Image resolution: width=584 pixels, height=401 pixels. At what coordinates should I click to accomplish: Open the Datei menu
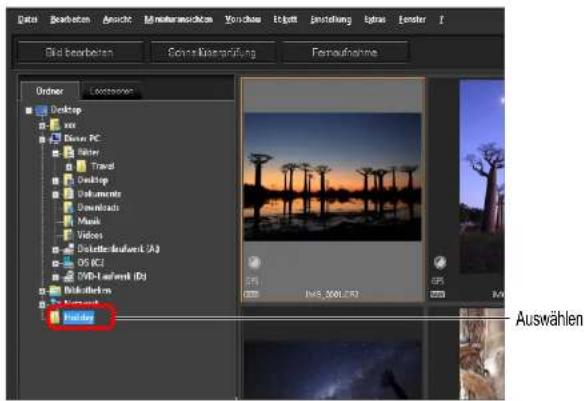tap(28, 19)
